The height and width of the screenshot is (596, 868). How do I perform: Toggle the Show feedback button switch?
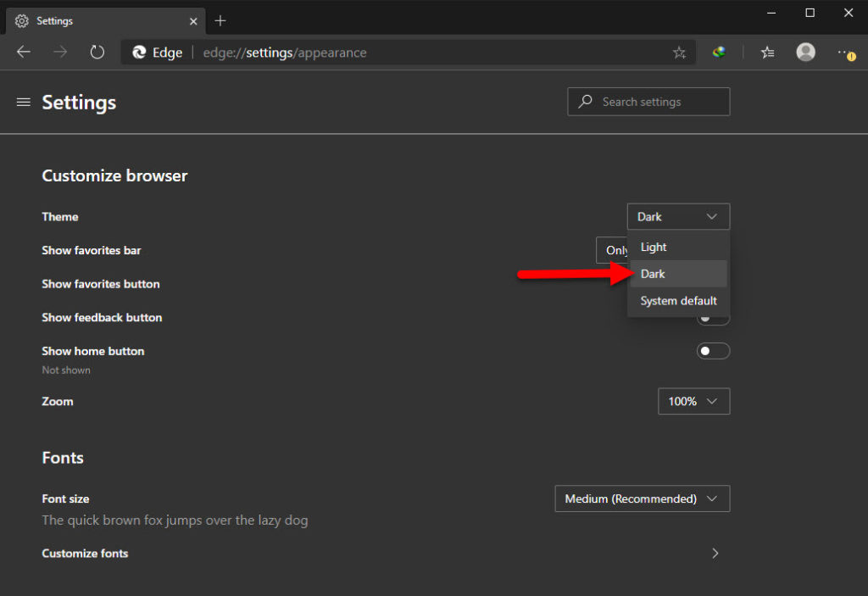(713, 317)
